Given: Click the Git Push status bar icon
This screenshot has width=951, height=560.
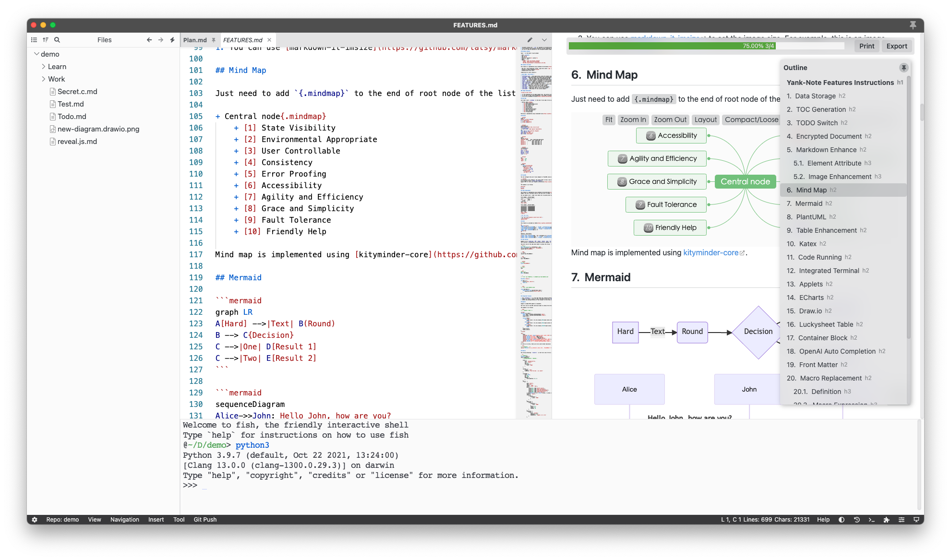Looking at the screenshot, I should coord(205,519).
